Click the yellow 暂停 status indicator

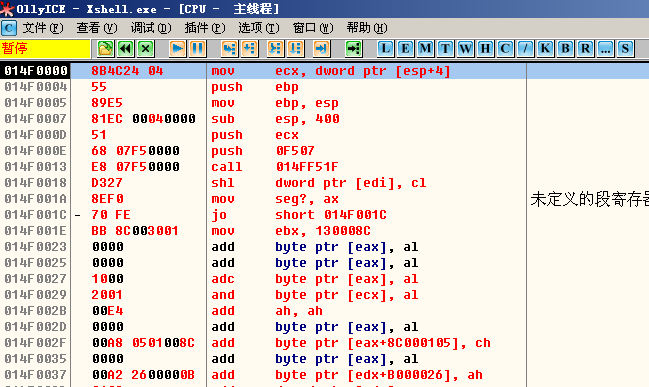(45, 49)
